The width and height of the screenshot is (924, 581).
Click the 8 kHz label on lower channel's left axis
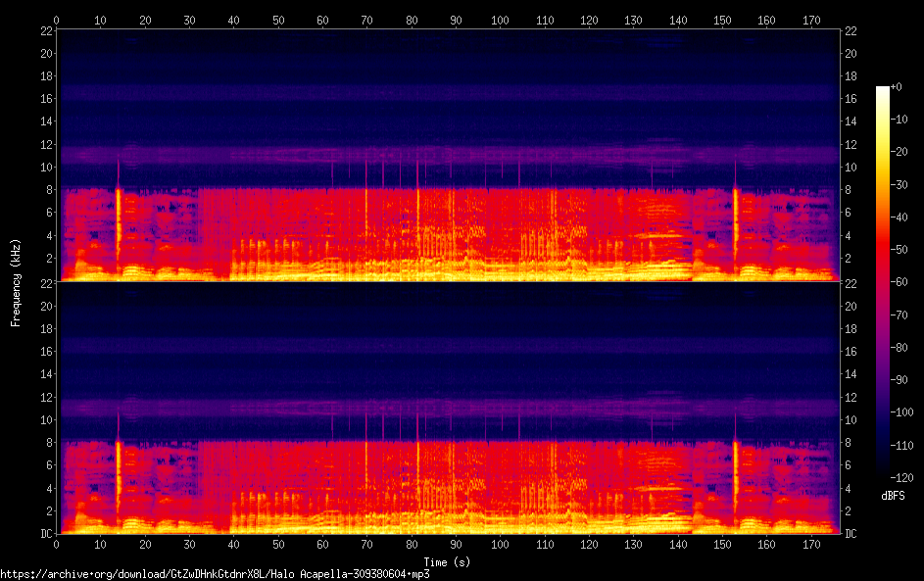click(48, 443)
